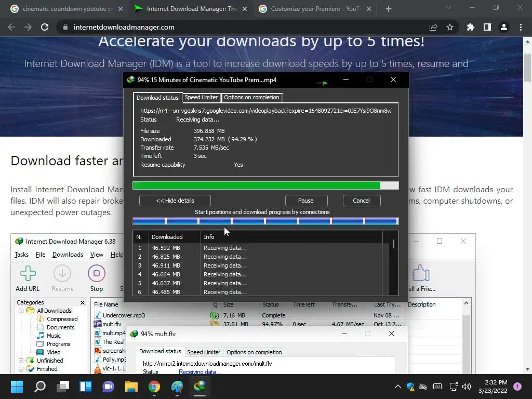Select the Download status tab
This screenshot has height=399, width=532.
[157, 98]
